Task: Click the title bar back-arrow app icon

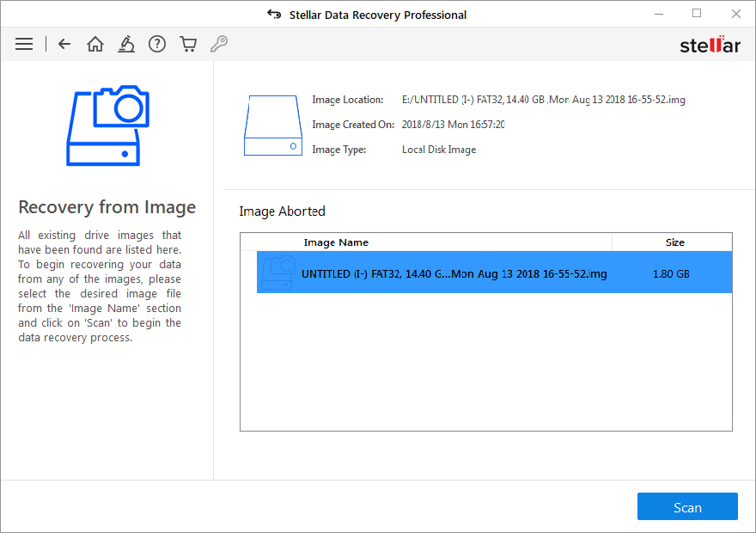Action: click(274, 15)
